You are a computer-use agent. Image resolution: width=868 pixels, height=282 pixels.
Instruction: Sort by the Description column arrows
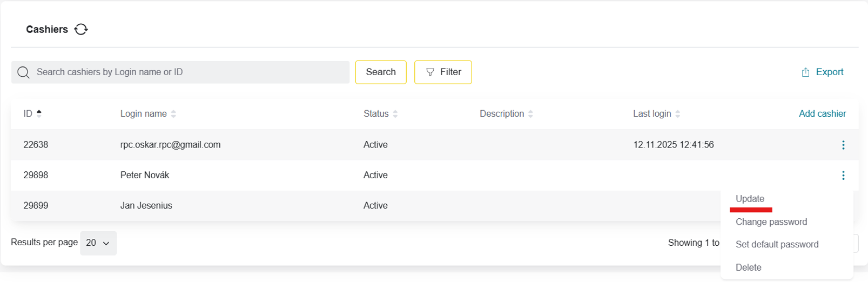pyautogui.click(x=530, y=113)
